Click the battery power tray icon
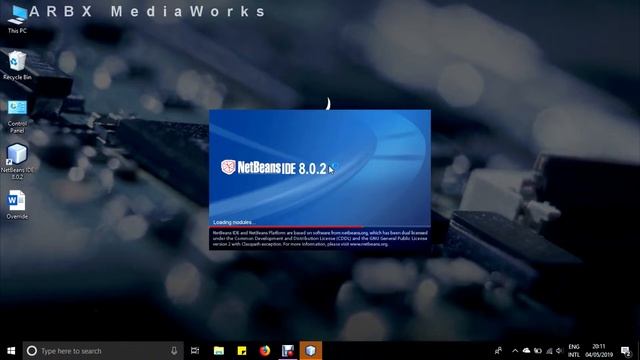Image resolution: width=640 pixels, height=360 pixels. [x=538, y=351]
